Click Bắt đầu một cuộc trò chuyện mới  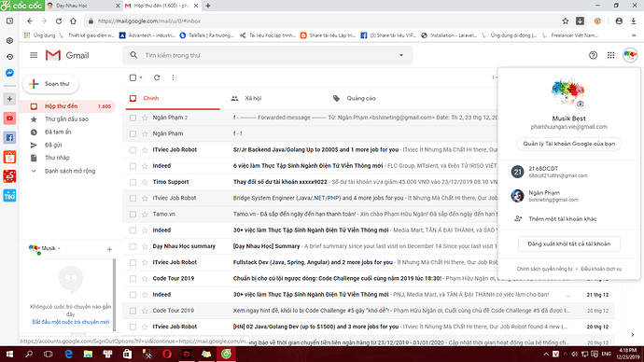click(x=71, y=322)
